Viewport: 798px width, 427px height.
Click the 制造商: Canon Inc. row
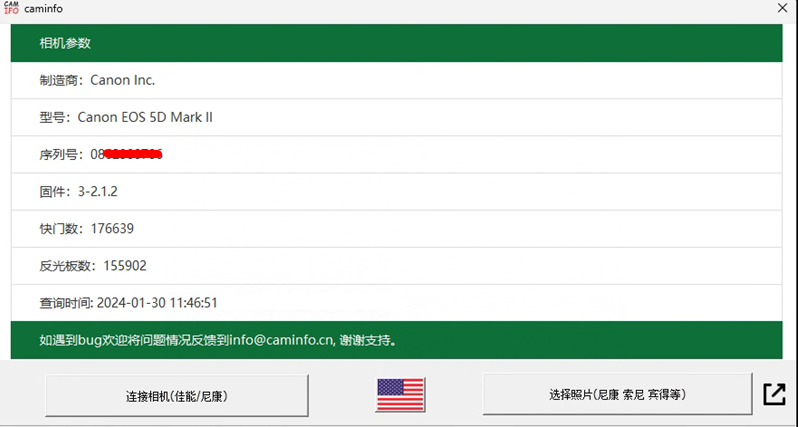coord(396,80)
